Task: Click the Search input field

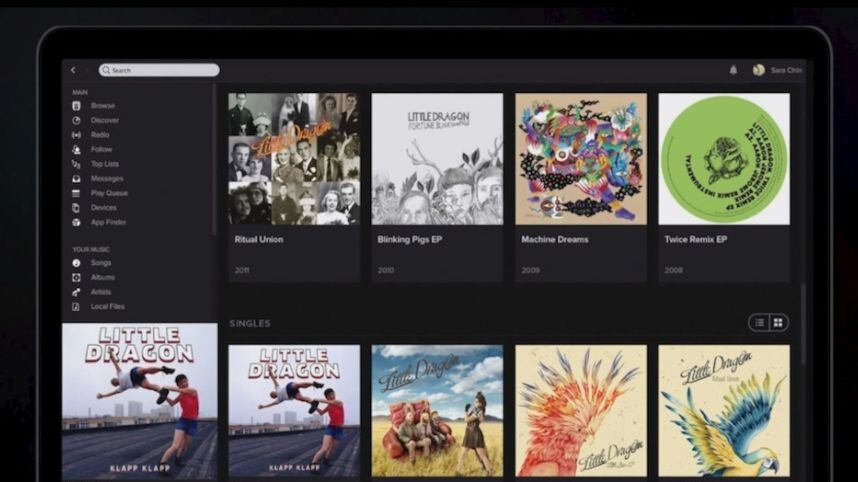Action: click(160, 70)
